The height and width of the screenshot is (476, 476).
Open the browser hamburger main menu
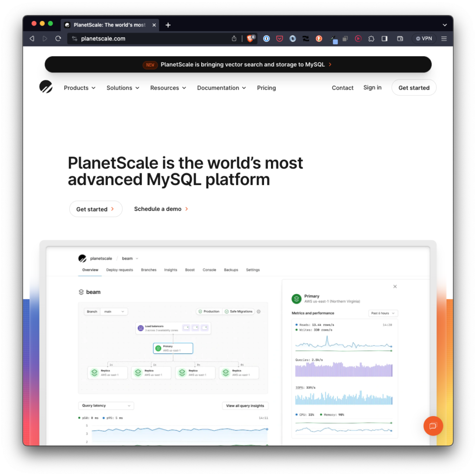pyautogui.click(x=444, y=39)
